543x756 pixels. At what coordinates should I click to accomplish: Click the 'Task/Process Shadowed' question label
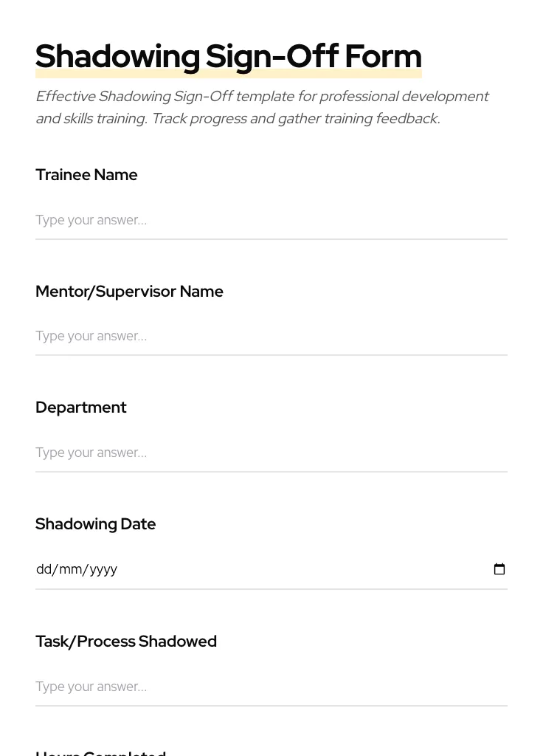point(126,642)
